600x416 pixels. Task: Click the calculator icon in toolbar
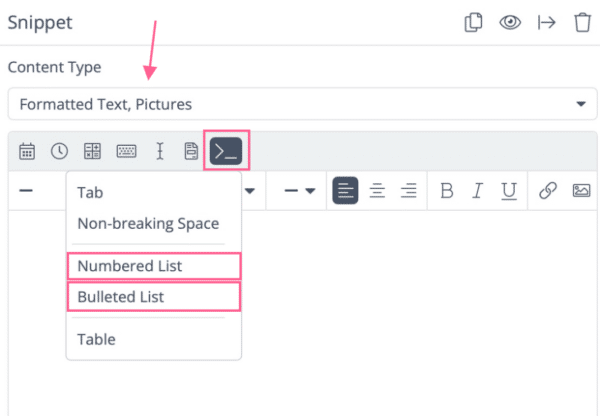pyautogui.click(x=92, y=151)
